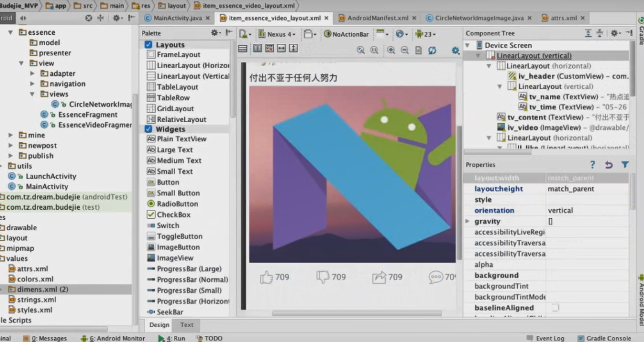The width and height of the screenshot is (644, 342).
Task: Toggle layout width horizontal arrows icon
Action: [281, 49]
